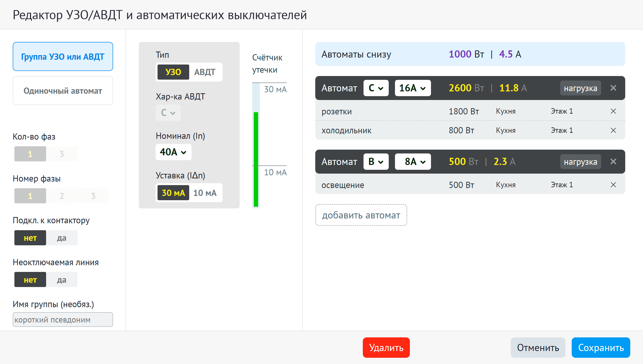Click добавить автомат button
This screenshot has height=364, width=643.
(x=361, y=215)
